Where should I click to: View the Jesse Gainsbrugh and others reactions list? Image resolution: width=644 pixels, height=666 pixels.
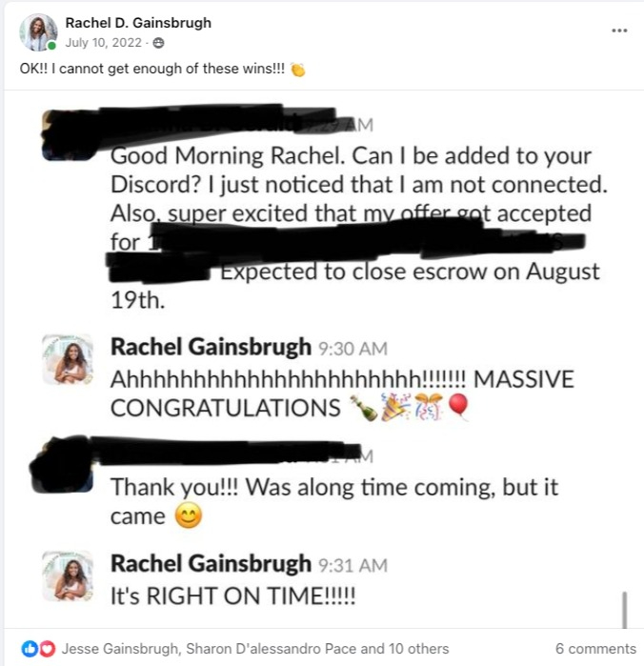tap(255, 649)
